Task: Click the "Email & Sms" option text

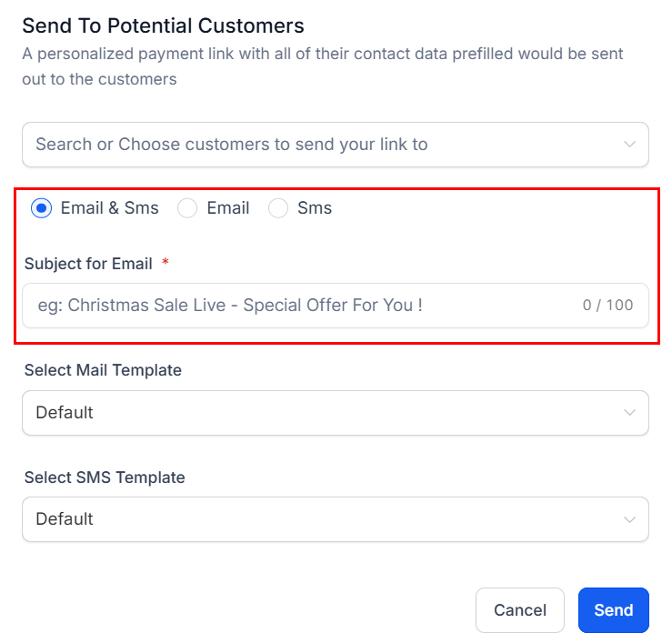Action: pyautogui.click(x=109, y=208)
